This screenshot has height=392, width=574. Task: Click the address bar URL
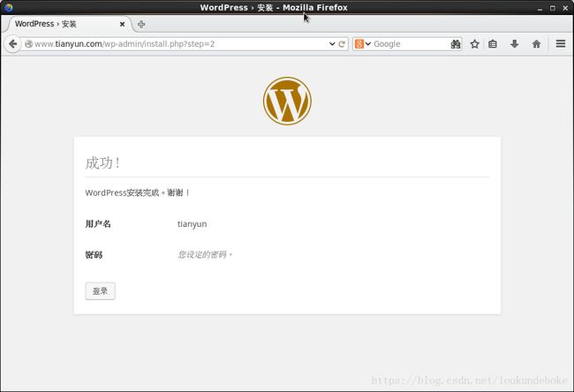coord(125,44)
